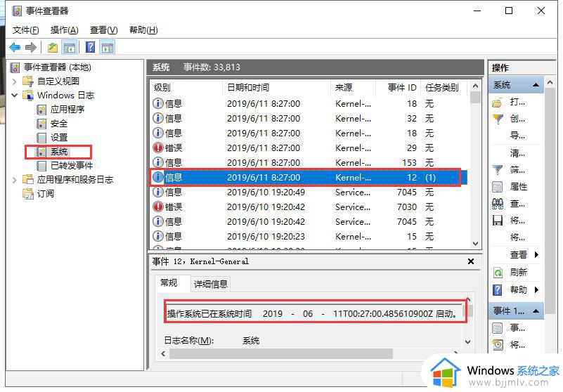Viewport: 563px width, 392px height.
Task: Select event ID 15 at 19:20:23
Action: [x=309, y=237]
